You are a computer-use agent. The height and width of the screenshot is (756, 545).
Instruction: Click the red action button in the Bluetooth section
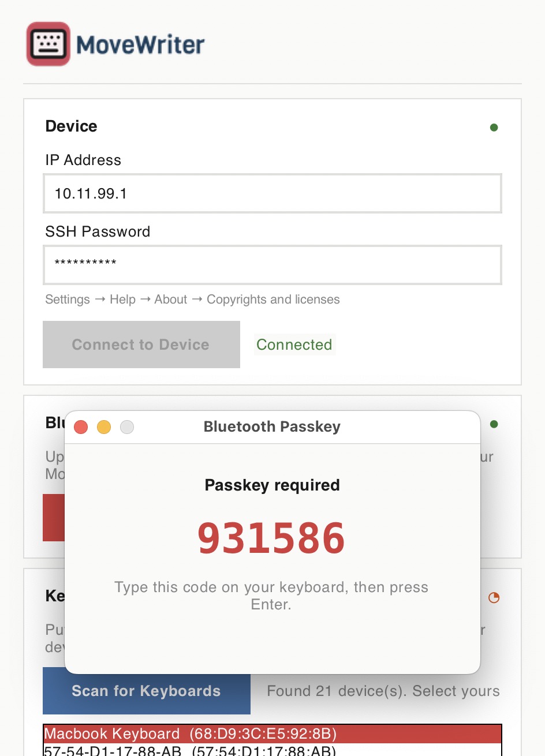[x=53, y=518]
